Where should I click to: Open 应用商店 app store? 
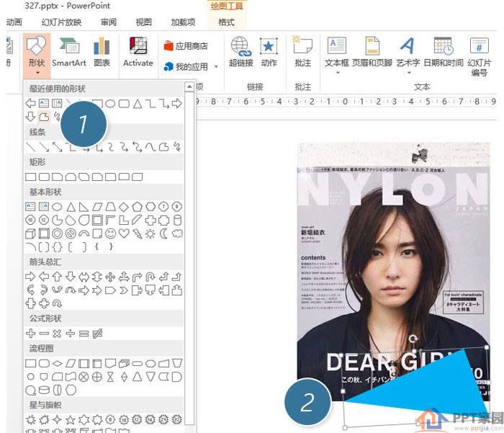point(186,46)
